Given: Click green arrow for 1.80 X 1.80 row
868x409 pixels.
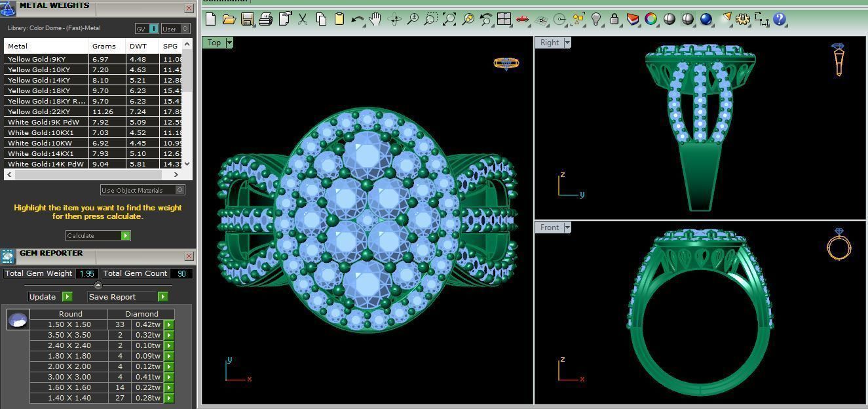Looking at the screenshot, I should [x=169, y=356].
